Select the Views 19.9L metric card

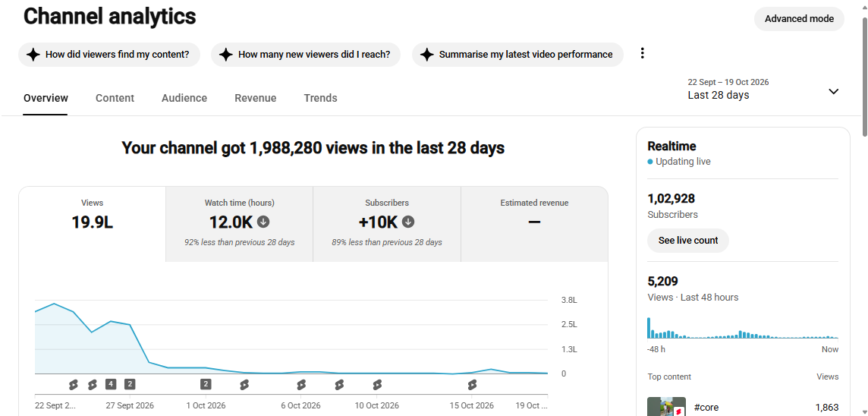[x=92, y=224]
